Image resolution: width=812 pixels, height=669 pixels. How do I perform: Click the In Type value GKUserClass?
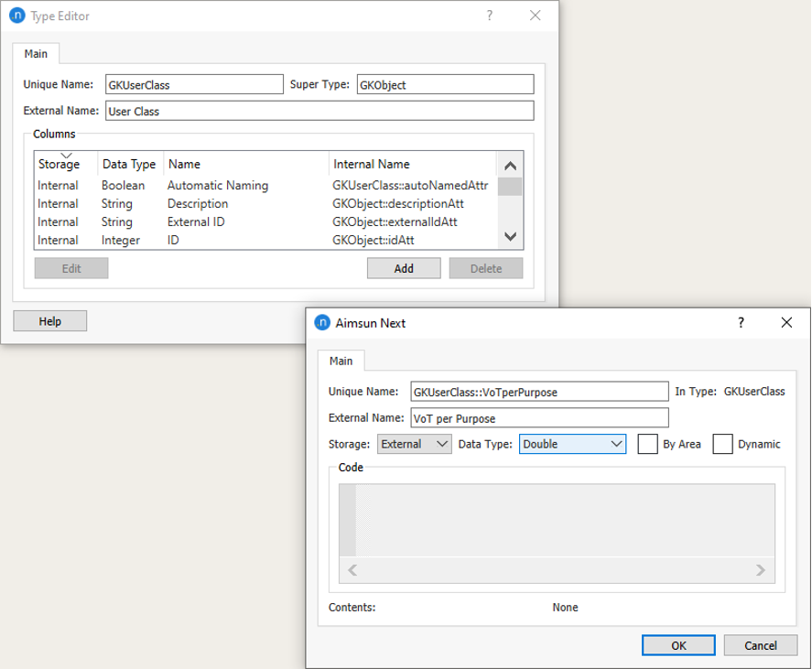[x=754, y=392]
